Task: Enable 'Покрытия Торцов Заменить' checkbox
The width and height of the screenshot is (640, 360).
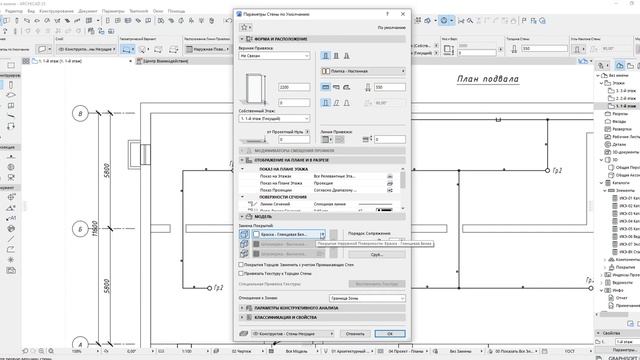Action: click(241, 264)
